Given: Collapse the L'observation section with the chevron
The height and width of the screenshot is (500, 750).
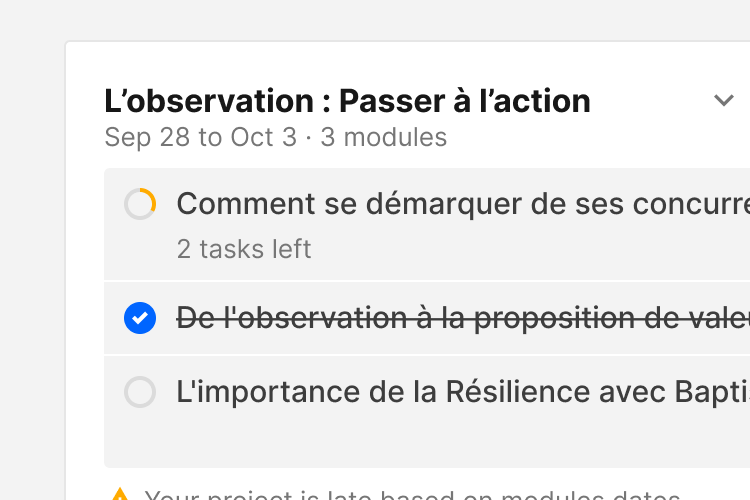Looking at the screenshot, I should pyautogui.click(x=724, y=100).
